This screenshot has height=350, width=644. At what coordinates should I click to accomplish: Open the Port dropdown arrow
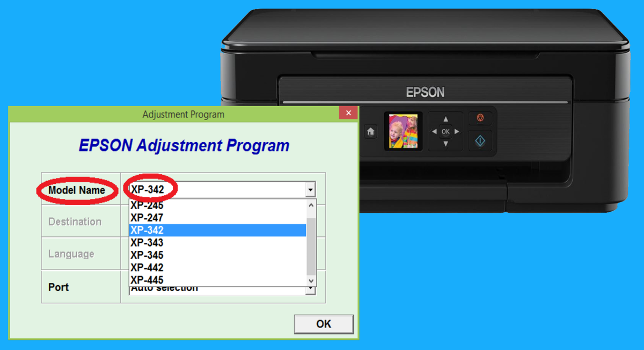pyautogui.click(x=310, y=289)
